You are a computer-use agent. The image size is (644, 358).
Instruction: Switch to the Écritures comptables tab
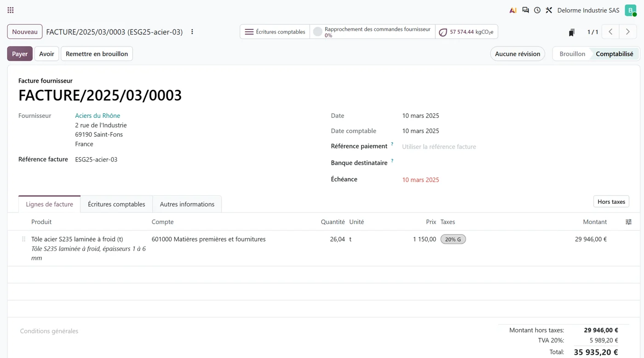[116, 204]
